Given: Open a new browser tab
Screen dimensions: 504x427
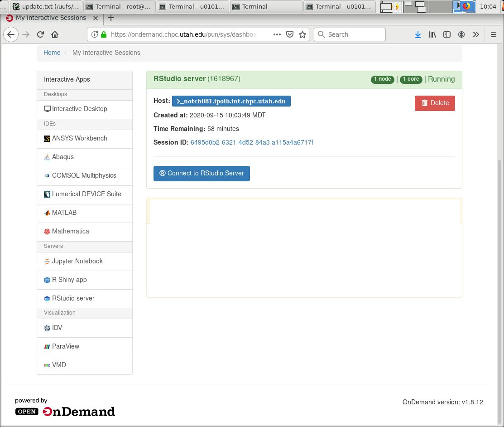Looking at the screenshot, I should point(111,18).
